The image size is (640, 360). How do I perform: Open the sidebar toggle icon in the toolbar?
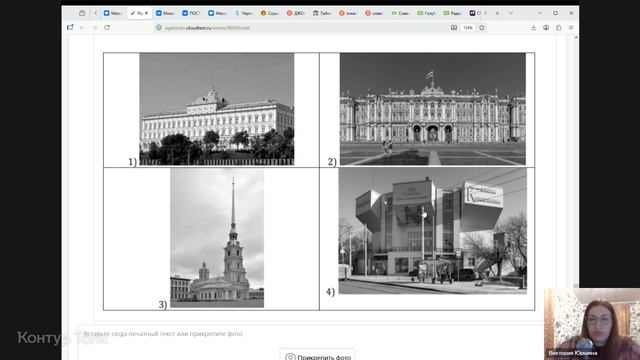coord(70,27)
